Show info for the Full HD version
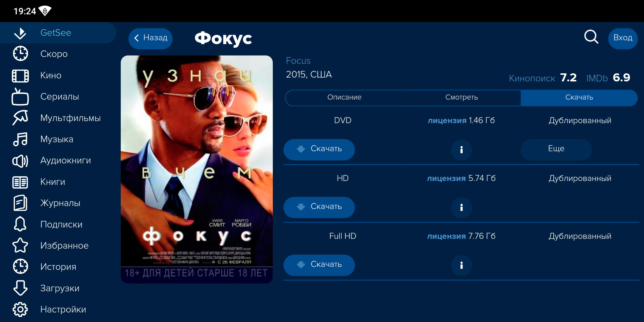Image resolution: width=644 pixels, height=322 pixels. click(x=461, y=265)
